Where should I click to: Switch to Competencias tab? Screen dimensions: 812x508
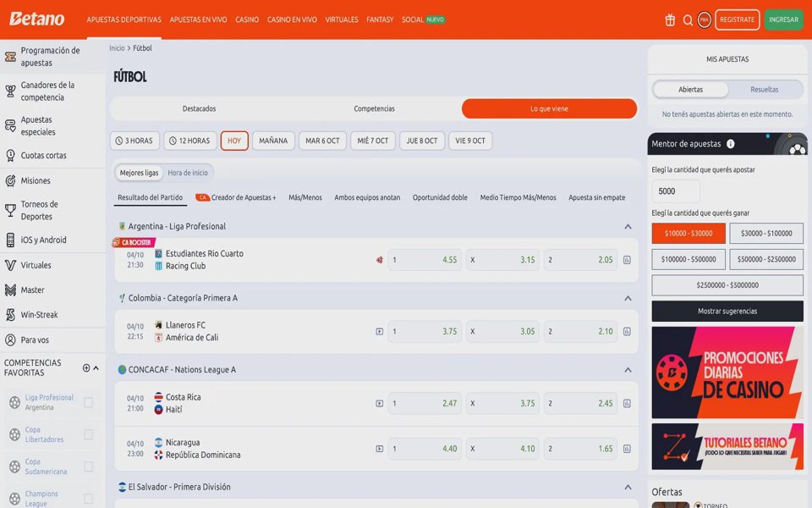374,109
